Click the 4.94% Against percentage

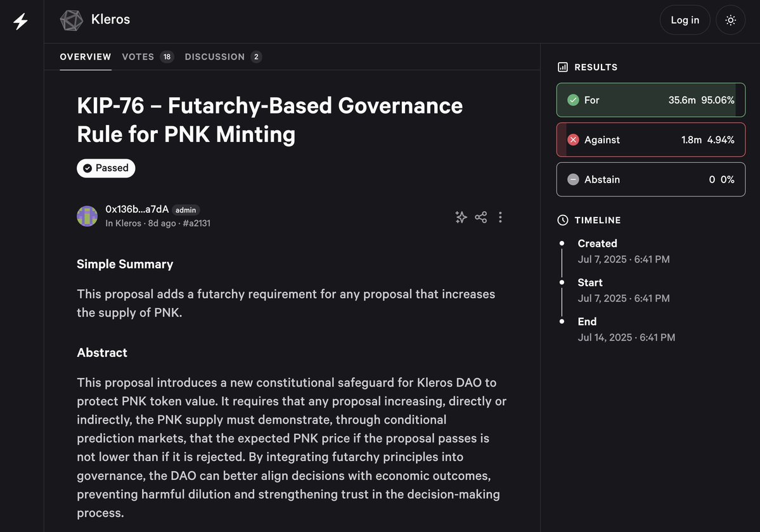tap(721, 139)
